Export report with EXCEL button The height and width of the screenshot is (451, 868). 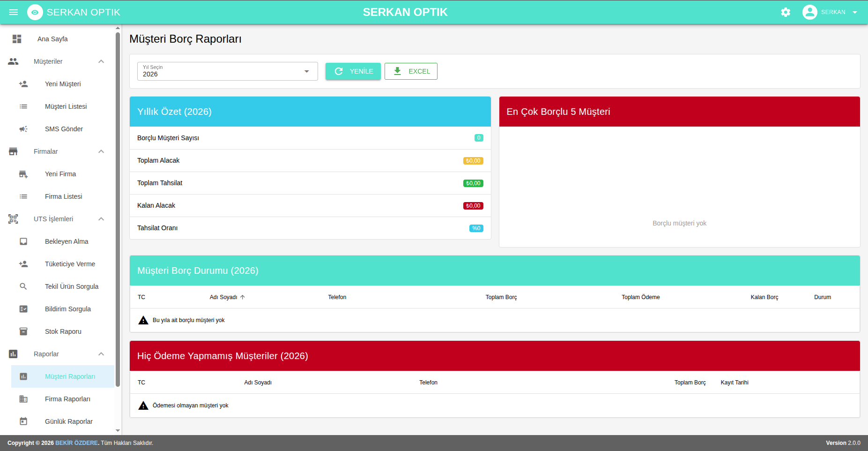[x=411, y=71]
